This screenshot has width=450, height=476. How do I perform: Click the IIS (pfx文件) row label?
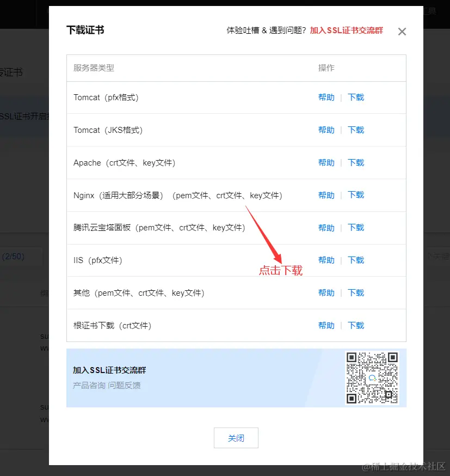click(x=97, y=260)
